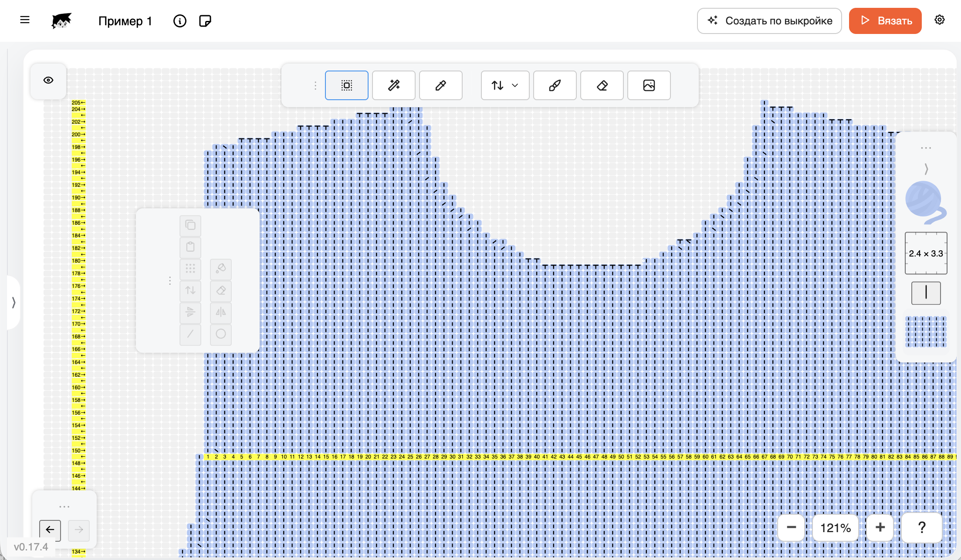This screenshot has height=560, width=961.
Task: Open the hamburger main menu
Action: point(25,20)
